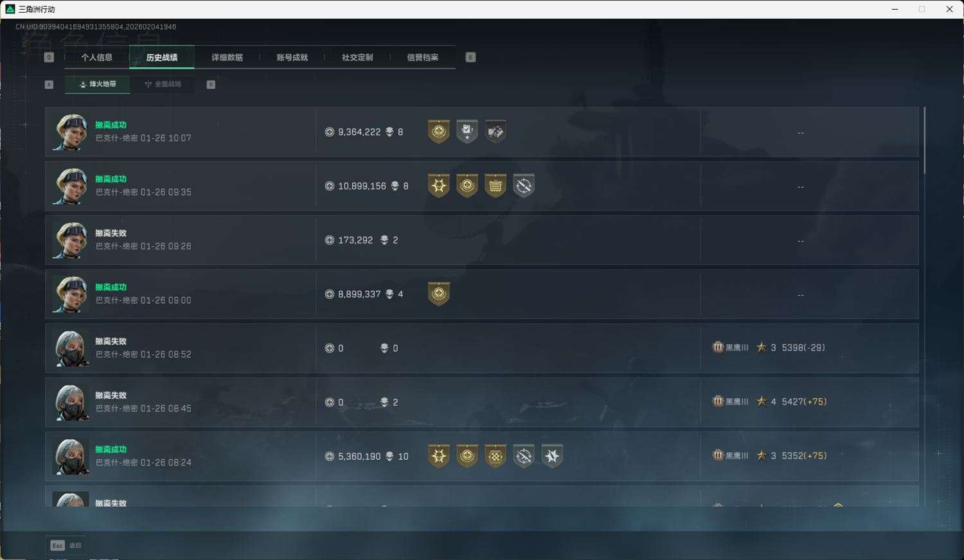Open the 账号成就 tab
The width and height of the screenshot is (964, 560).
pos(292,57)
